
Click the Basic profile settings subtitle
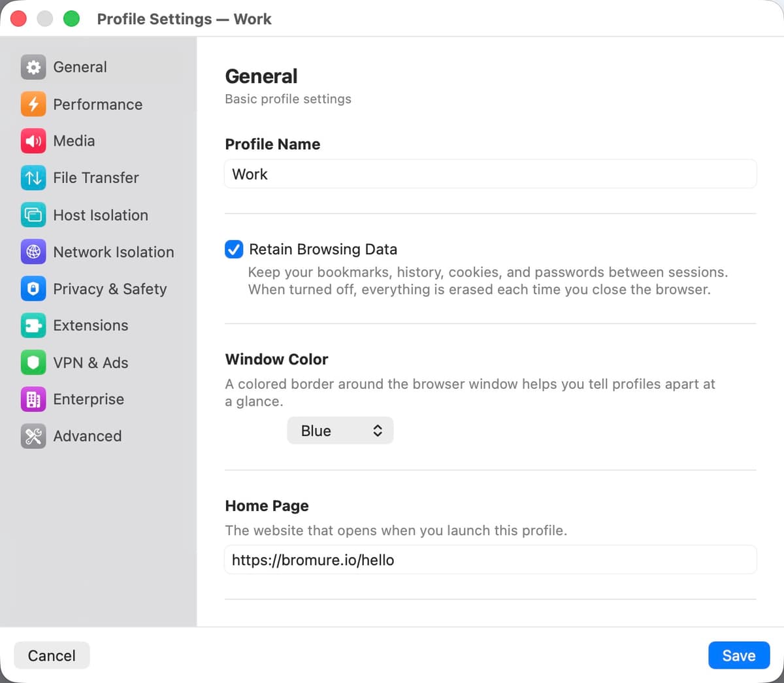(288, 99)
